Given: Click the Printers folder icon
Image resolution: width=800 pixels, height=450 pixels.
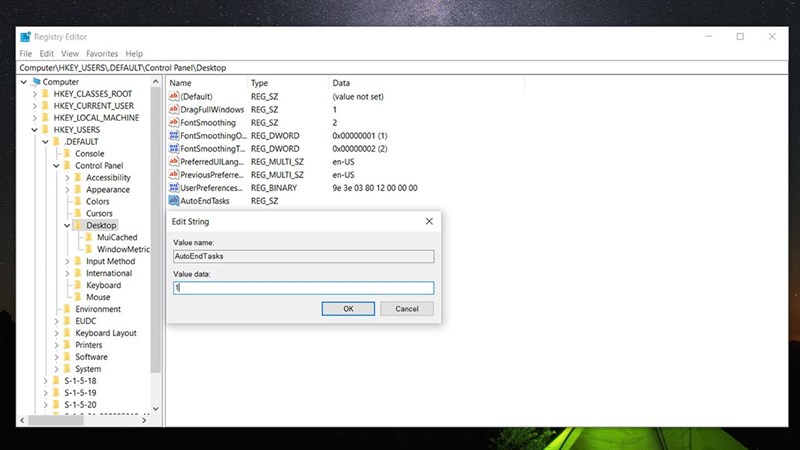Looking at the screenshot, I should click(x=67, y=345).
